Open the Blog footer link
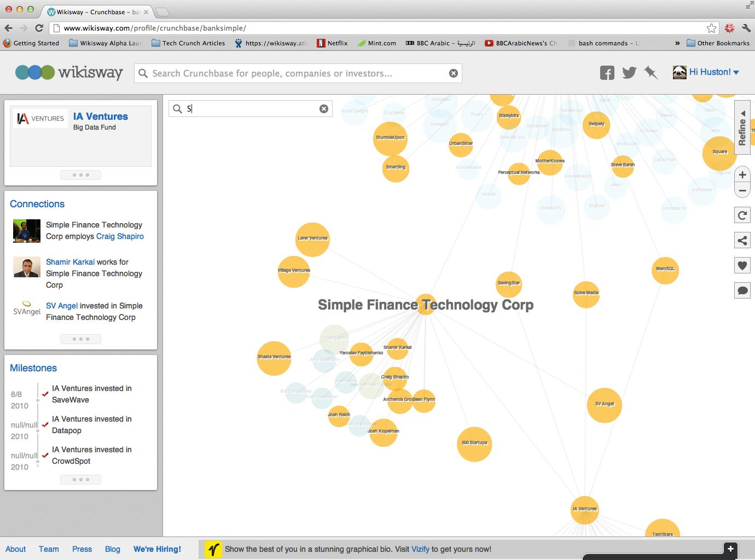Image resolution: width=755 pixels, height=560 pixels. (113, 549)
